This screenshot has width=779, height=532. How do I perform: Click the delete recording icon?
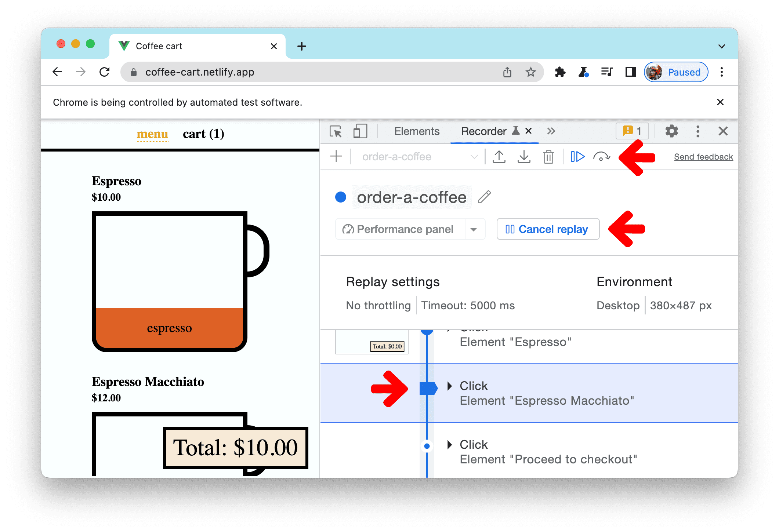(x=548, y=157)
